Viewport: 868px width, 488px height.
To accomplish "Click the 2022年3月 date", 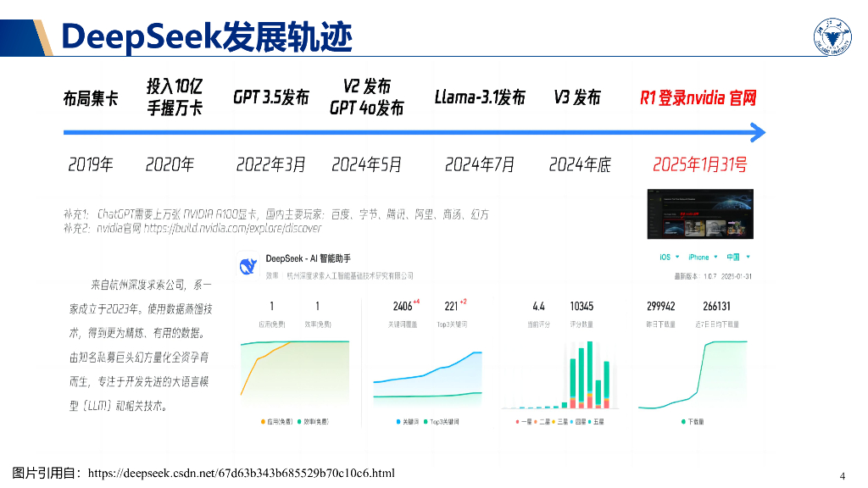I will click(270, 164).
